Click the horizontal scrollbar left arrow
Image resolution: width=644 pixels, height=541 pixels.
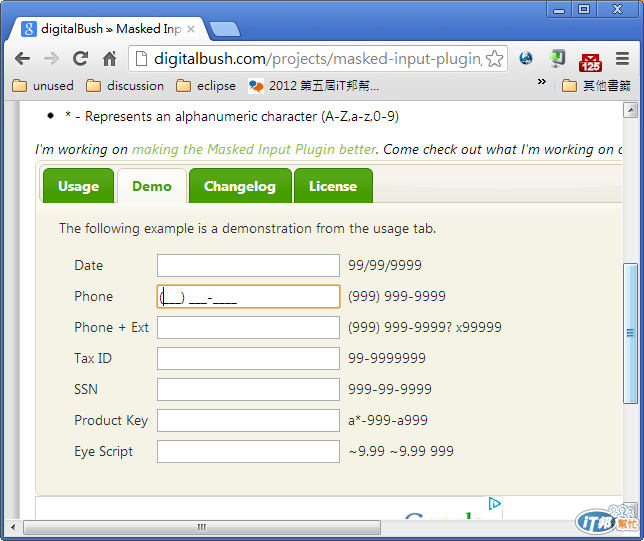click(x=13, y=527)
